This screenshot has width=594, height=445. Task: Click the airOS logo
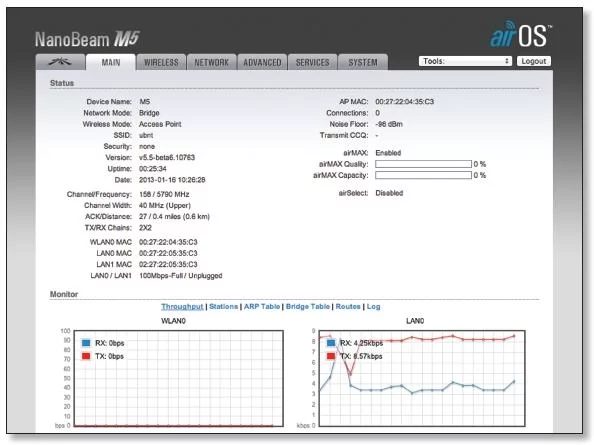[x=521, y=35]
